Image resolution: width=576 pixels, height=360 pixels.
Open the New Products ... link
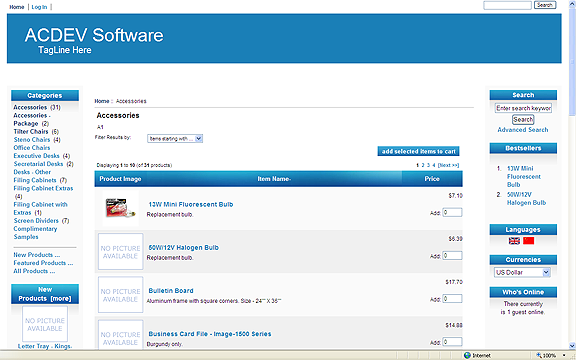(x=37, y=255)
